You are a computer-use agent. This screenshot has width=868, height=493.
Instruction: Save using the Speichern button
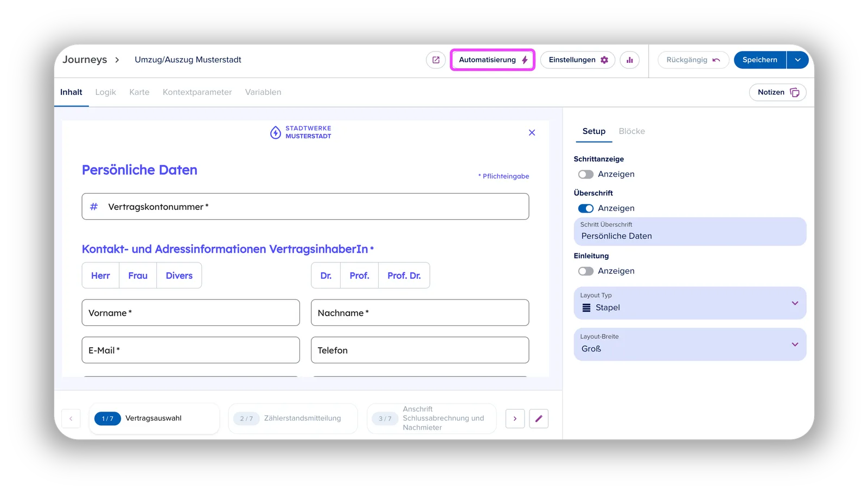click(x=759, y=60)
